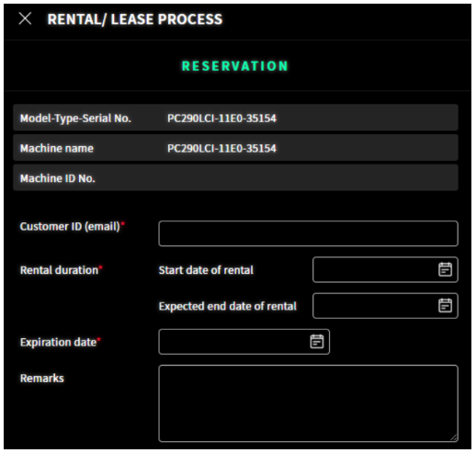476x453 pixels.
Task: Click the Rental/Lease Process title text
Action: point(135,19)
